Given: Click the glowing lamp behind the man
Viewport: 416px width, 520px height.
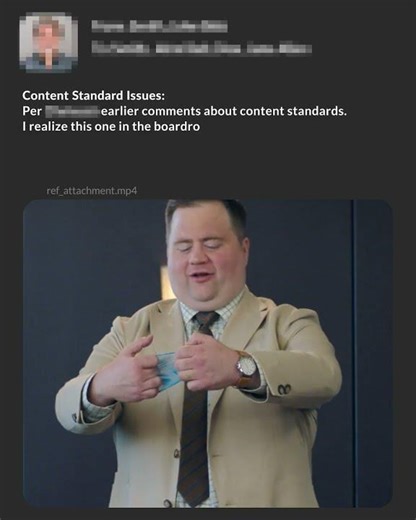Looking at the screenshot, I should point(166,283).
